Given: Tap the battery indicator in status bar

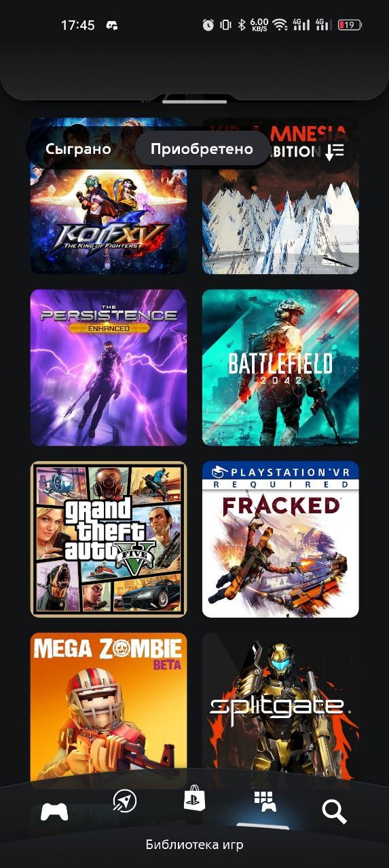Looking at the screenshot, I should click(349, 25).
